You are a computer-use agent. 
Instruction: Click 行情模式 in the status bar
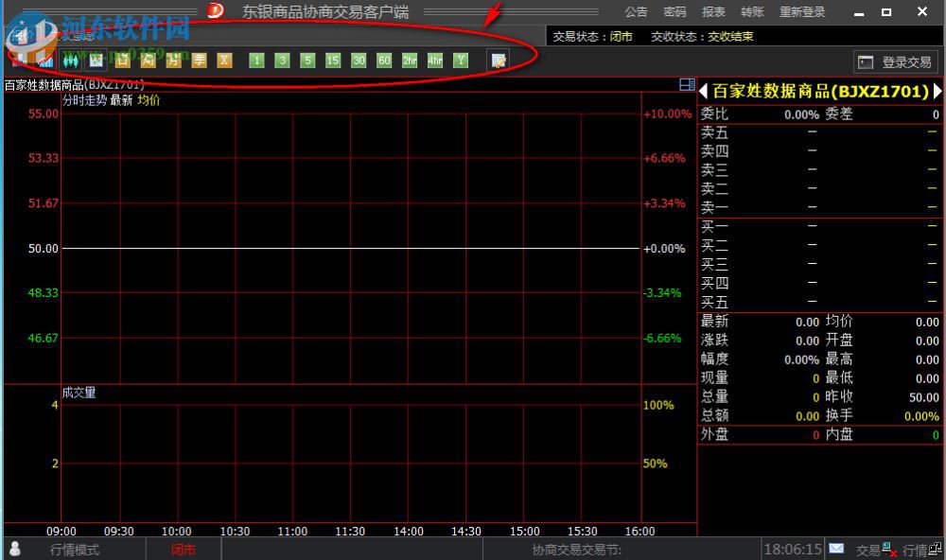click(x=74, y=550)
